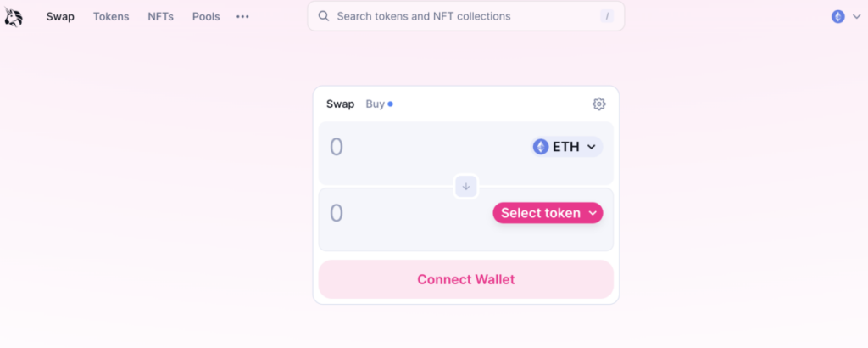
Task: Open swap settings gear
Action: 599,104
